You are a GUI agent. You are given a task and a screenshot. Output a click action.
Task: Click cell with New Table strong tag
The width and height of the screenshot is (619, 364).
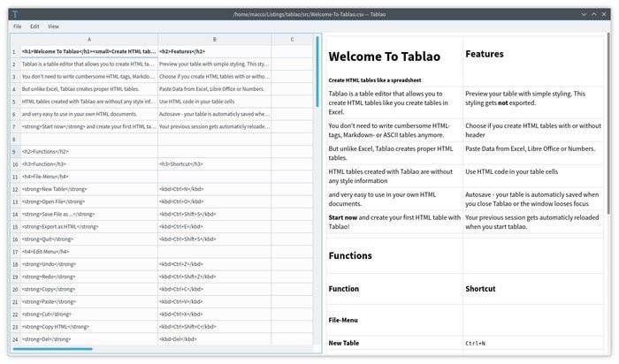click(89, 189)
